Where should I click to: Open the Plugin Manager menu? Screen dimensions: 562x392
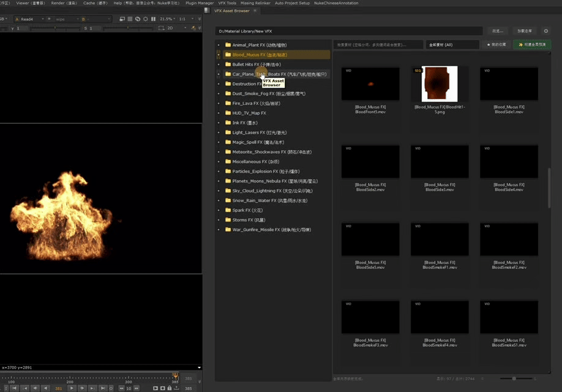pyautogui.click(x=200, y=3)
